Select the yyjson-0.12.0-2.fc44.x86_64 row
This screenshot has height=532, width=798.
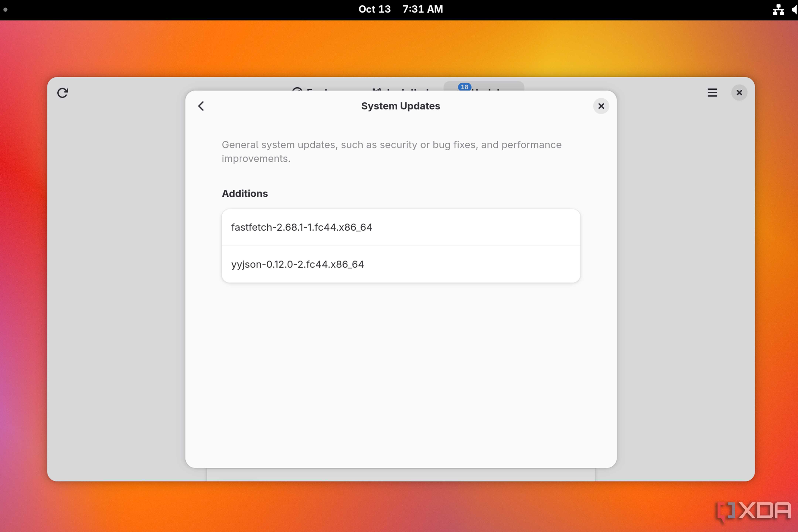click(401, 264)
